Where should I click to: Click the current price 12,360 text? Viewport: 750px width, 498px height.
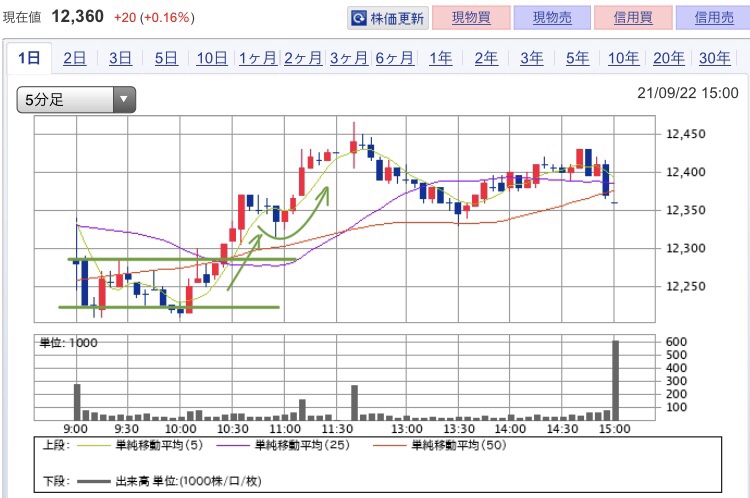pos(77,17)
